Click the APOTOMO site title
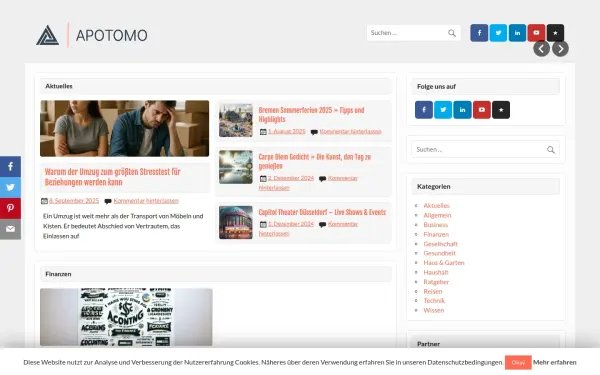Viewport: 600px width, 375px height. pos(111,36)
